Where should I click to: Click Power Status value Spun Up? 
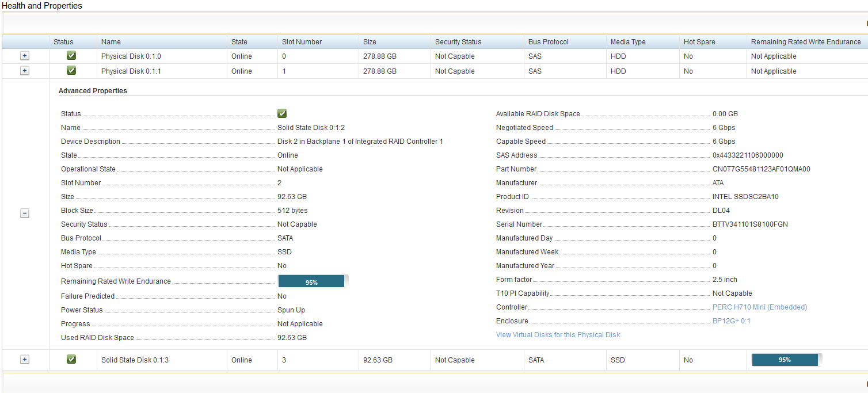(291, 310)
